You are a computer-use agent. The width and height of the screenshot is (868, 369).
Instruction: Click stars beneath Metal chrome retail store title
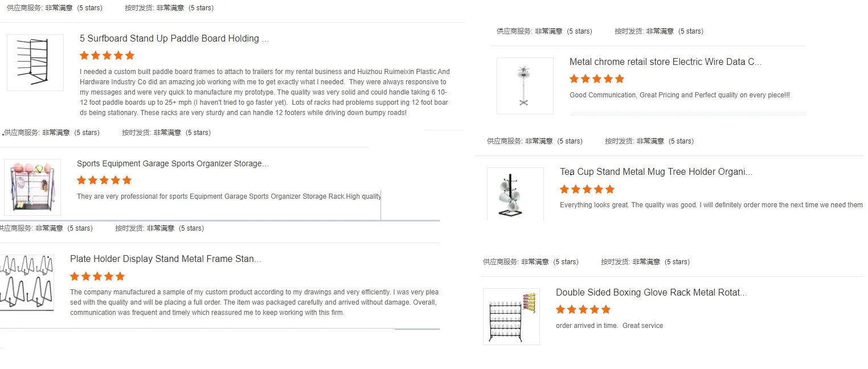click(597, 79)
